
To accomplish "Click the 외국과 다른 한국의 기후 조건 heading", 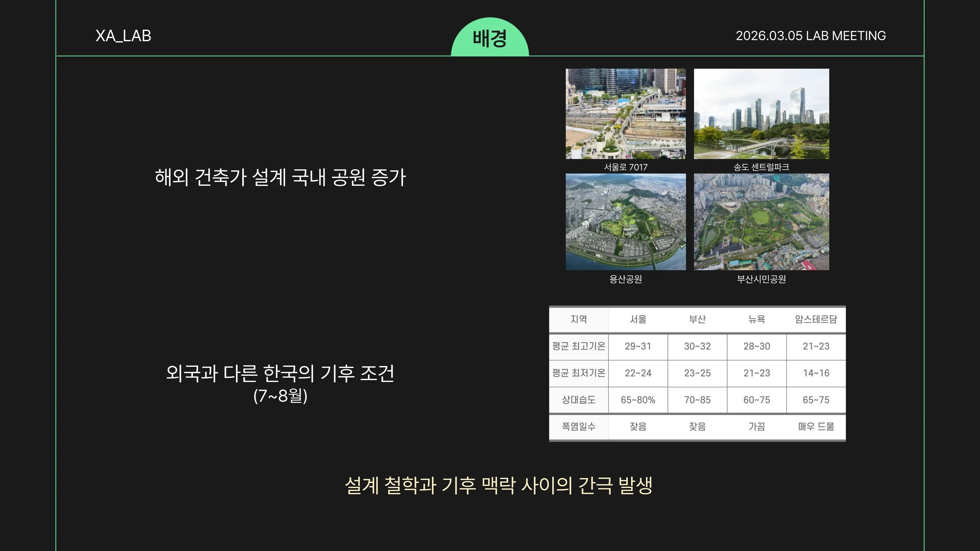I will pyautogui.click(x=280, y=373).
